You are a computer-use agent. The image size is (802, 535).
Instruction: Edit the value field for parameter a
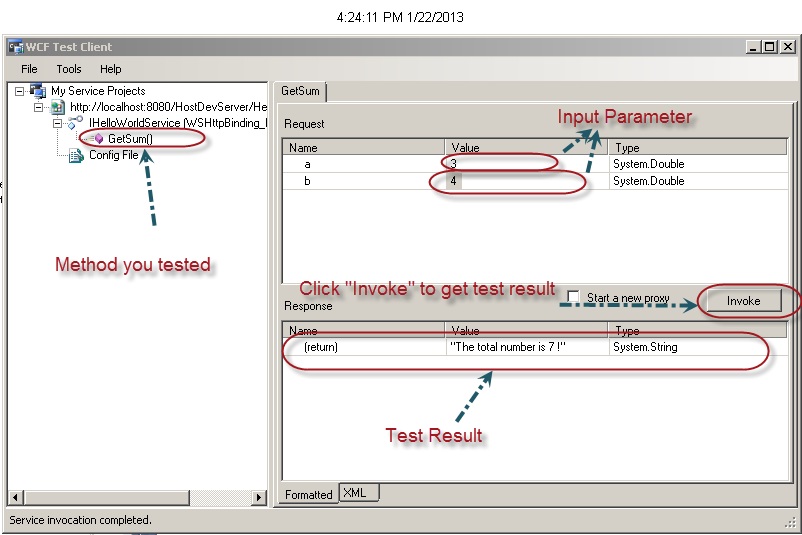coord(527,164)
